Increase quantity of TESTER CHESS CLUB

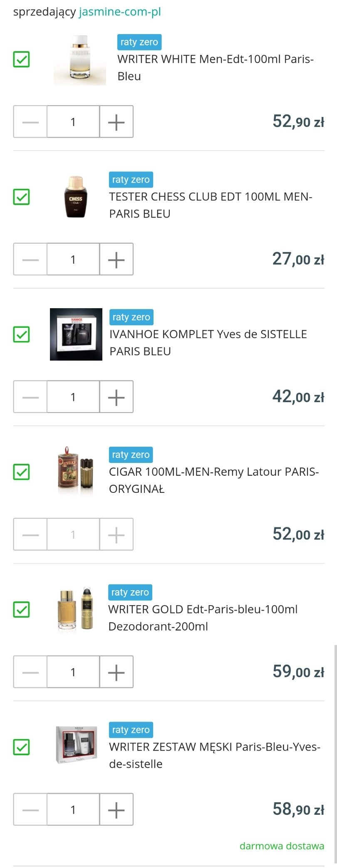pos(116,260)
